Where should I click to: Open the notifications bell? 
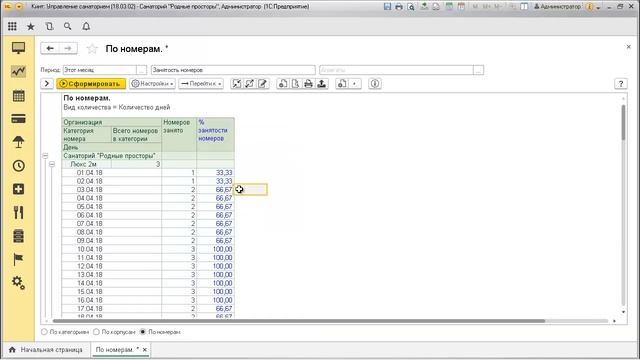86,27
